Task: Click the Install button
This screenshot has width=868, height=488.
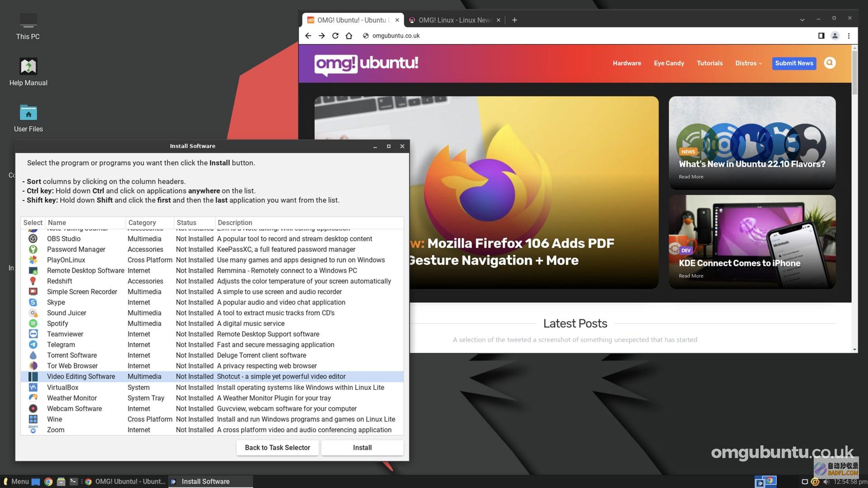Action: coord(362,447)
